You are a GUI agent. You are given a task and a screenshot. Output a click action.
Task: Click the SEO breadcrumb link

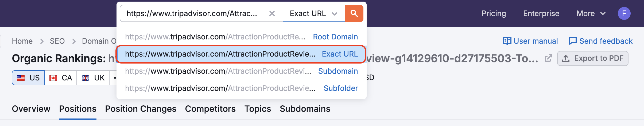57,41
